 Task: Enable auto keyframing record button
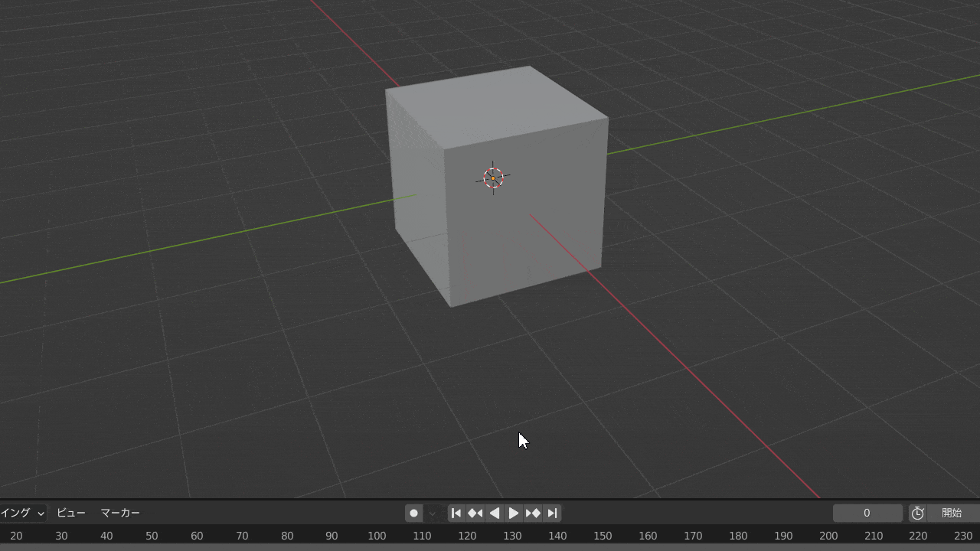[x=413, y=513]
